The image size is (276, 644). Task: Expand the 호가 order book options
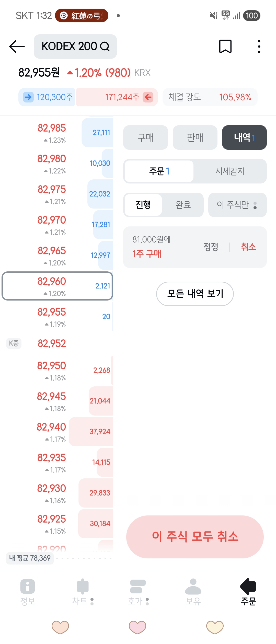(147, 601)
